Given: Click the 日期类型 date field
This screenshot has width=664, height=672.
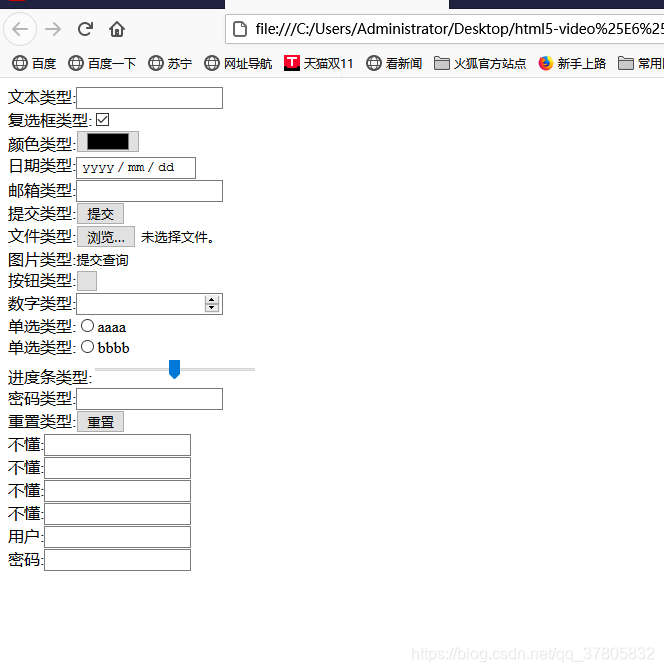Looking at the screenshot, I should [x=136, y=168].
